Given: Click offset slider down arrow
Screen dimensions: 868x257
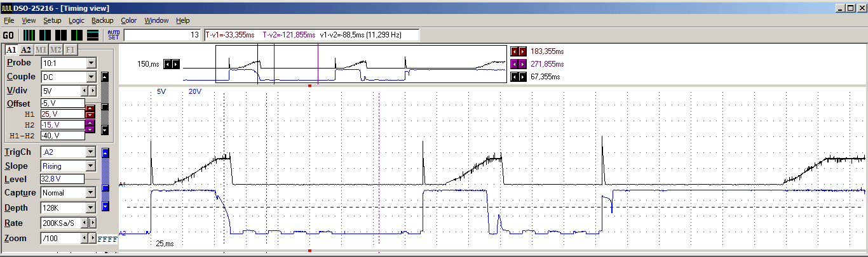Looking at the screenshot, I should coord(105,130).
